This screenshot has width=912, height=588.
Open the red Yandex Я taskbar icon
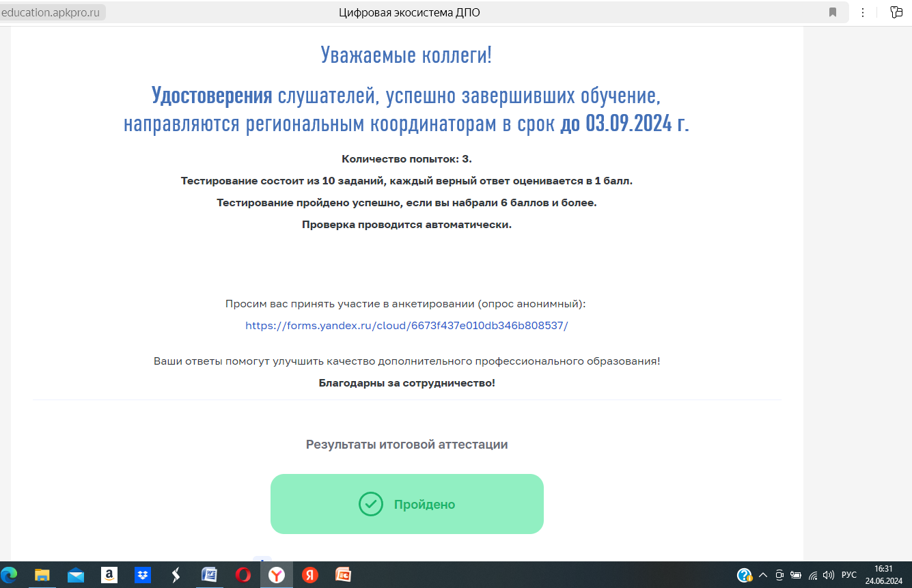[x=310, y=575]
